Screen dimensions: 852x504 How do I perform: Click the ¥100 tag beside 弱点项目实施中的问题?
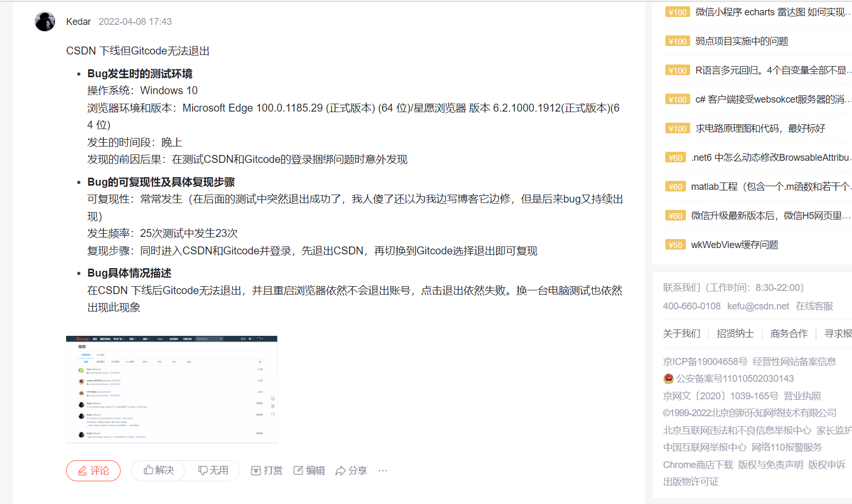pyautogui.click(x=677, y=41)
